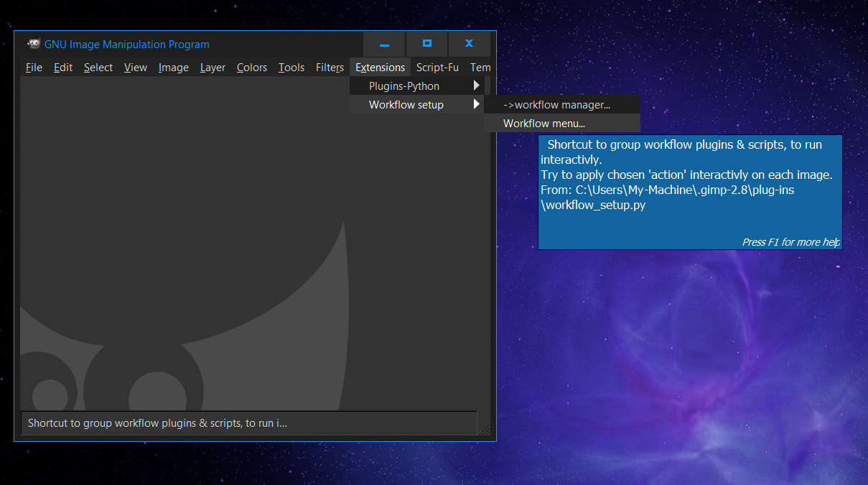Screen dimensions: 868x485
Task: Select the Workflow setup submenu entry
Action: (416, 105)
